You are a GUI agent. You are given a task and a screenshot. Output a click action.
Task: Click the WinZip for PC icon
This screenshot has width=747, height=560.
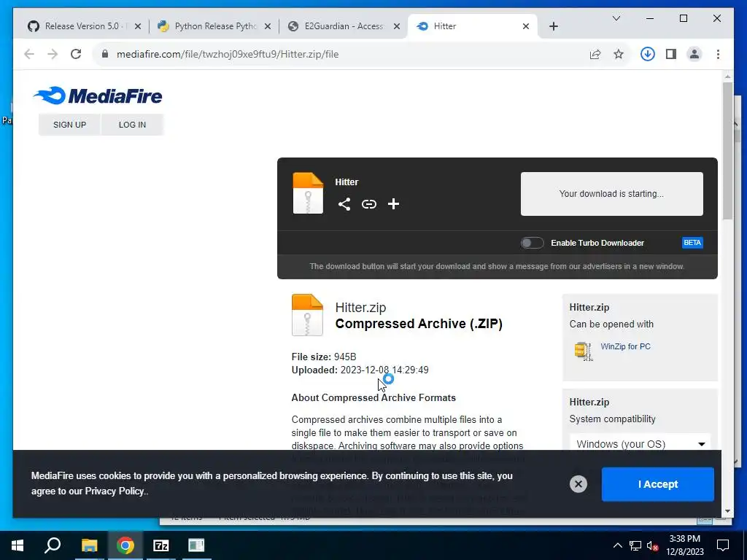pyautogui.click(x=583, y=351)
